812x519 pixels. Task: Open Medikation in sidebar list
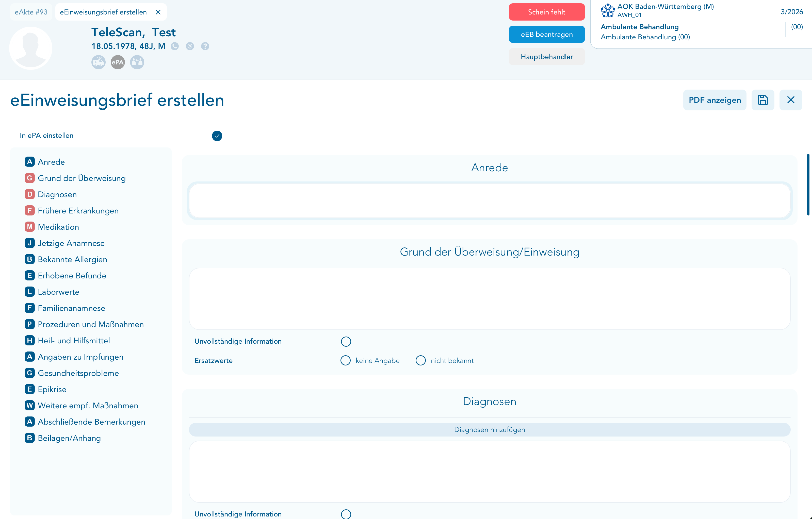pos(52,227)
